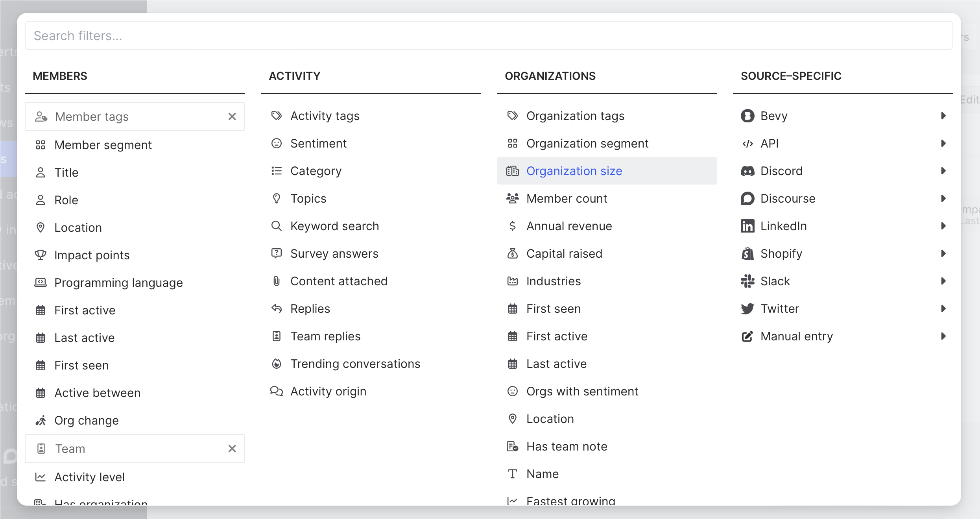Viewport: 980px width, 519px height.
Task: Click the Discord logo icon
Action: (x=747, y=171)
